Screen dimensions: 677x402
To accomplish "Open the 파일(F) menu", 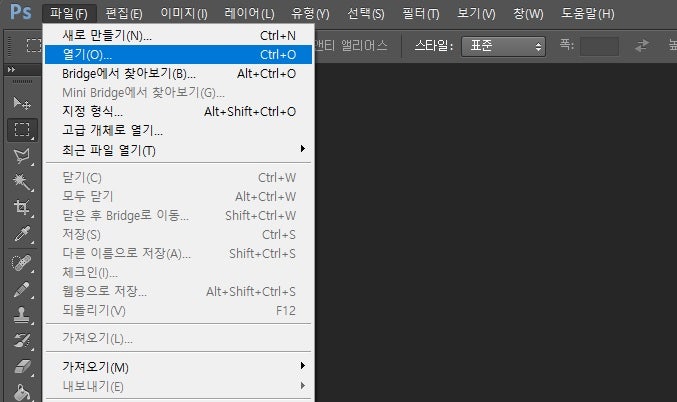I will point(69,13).
